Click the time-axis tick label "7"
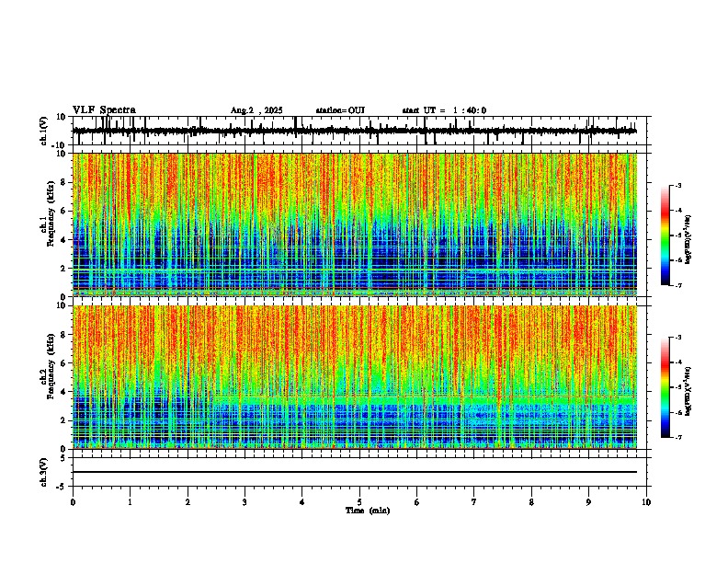 pyautogui.click(x=474, y=502)
